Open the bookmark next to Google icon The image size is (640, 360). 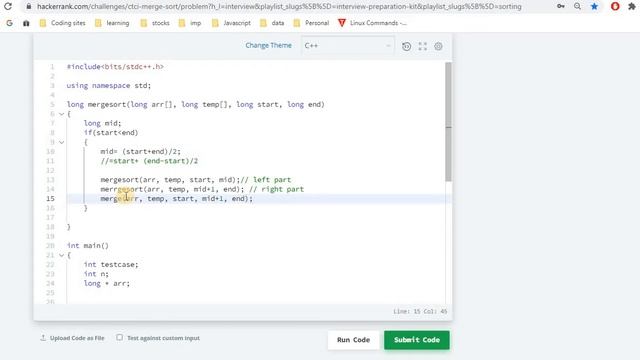pyautogui.click(x=26, y=23)
